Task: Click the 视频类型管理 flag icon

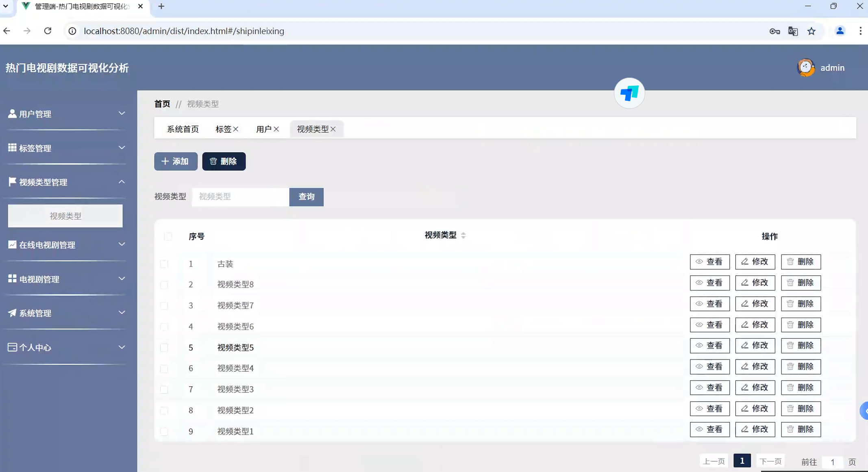Action: (12, 182)
